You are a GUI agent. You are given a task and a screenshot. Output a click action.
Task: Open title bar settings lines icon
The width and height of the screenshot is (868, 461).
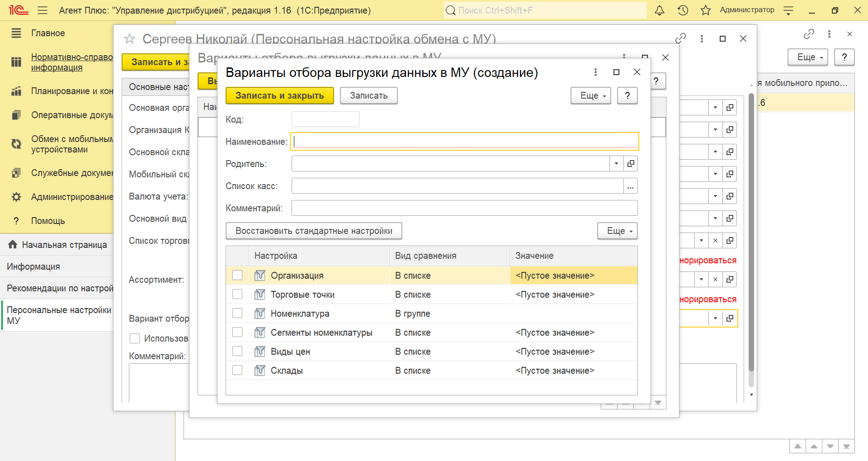788,10
